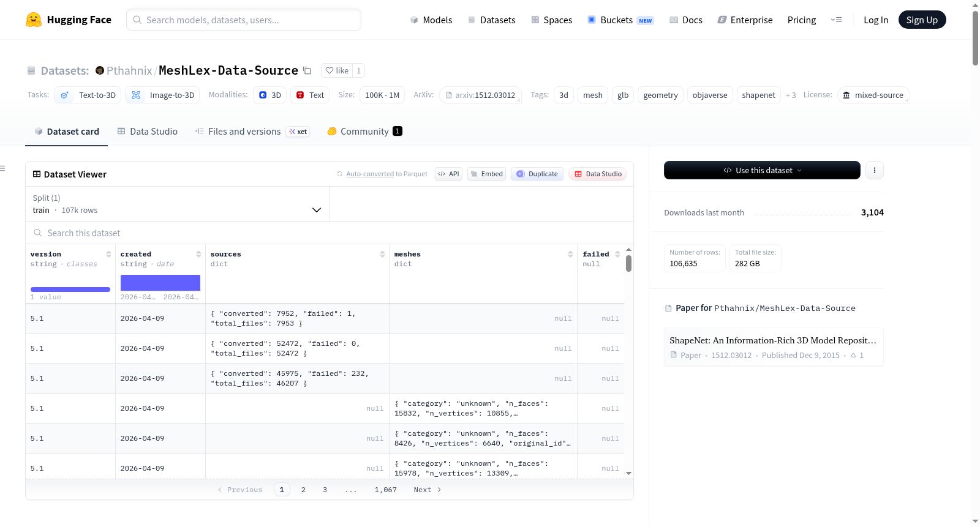This screenshot has width=980, height=527.
Task: Jump to last page 1,067
Action: coord(386,490)
